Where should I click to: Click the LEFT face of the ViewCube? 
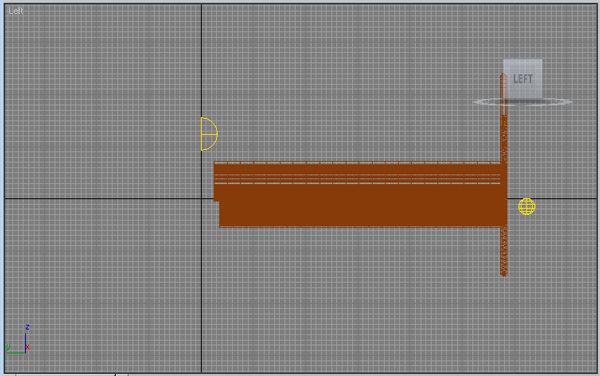pyautogui.click(x=522, y=79)
